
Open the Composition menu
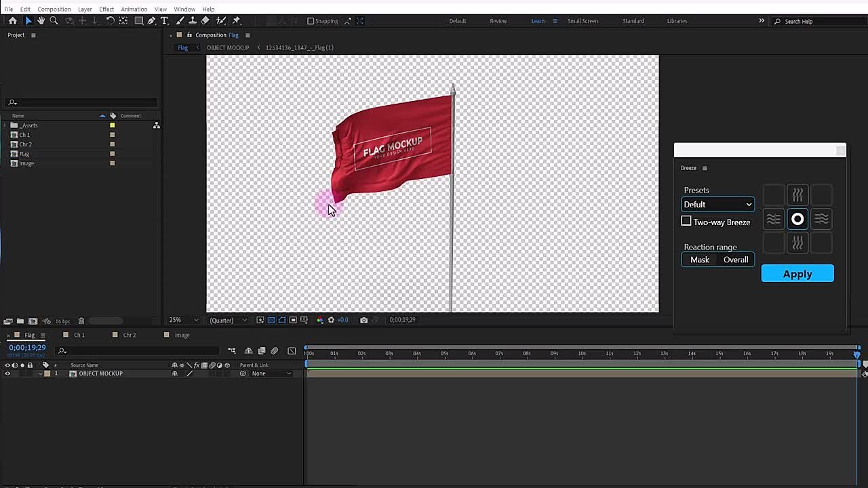coord(54,9)
